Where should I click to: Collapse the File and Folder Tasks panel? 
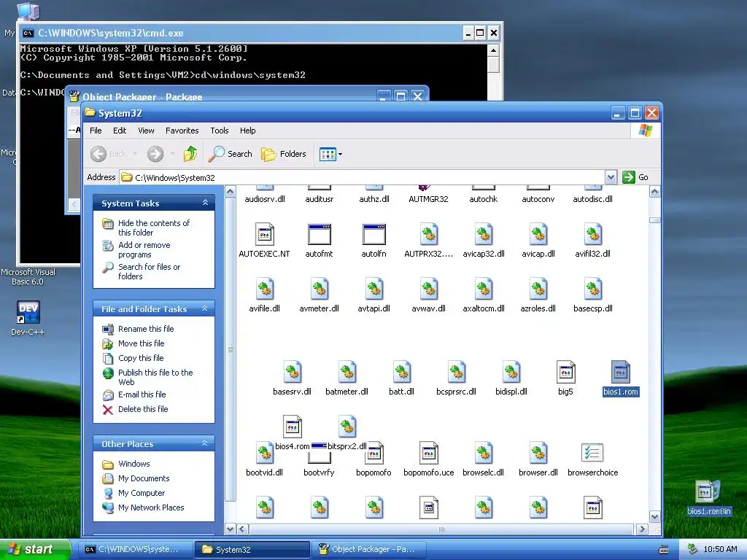click(x=205, y=308)
